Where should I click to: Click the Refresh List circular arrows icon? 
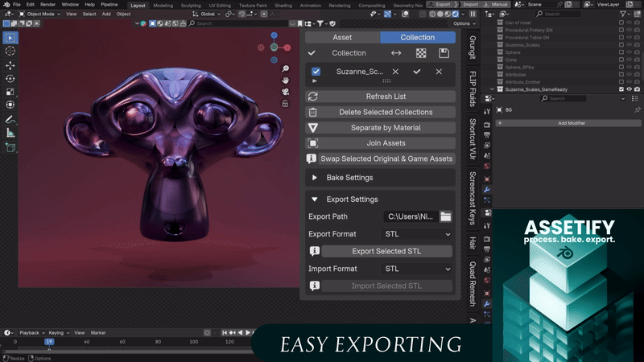click(313, 97)
